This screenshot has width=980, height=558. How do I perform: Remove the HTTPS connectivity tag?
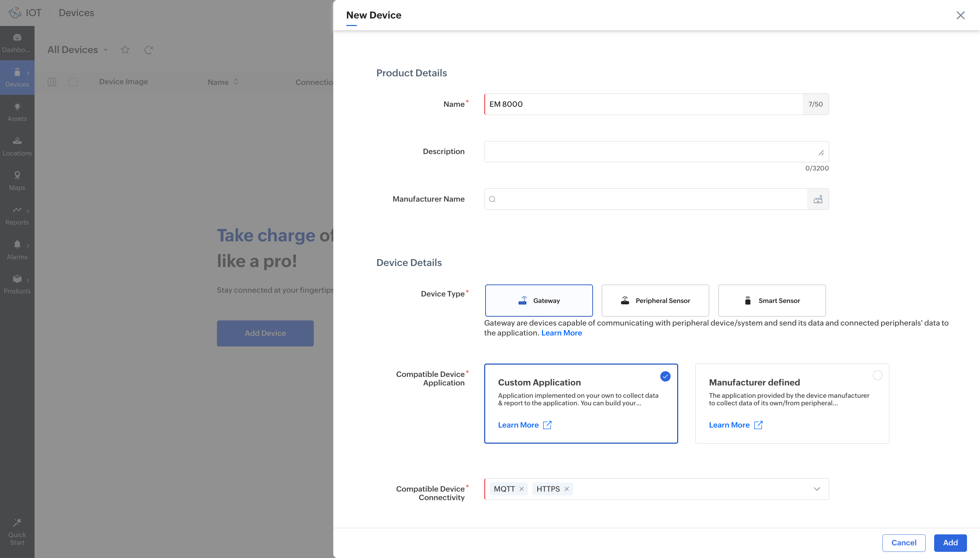[566, 489]
